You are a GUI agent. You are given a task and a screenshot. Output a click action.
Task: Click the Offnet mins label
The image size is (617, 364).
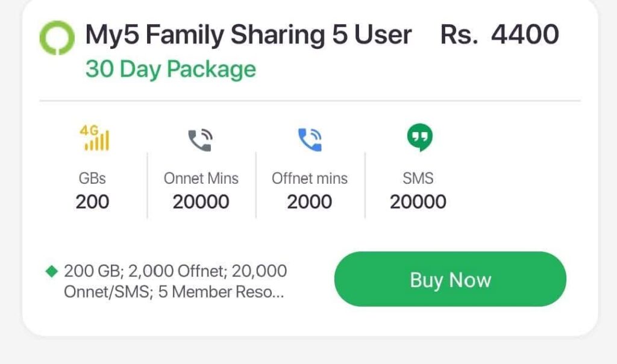coord(310,178)
